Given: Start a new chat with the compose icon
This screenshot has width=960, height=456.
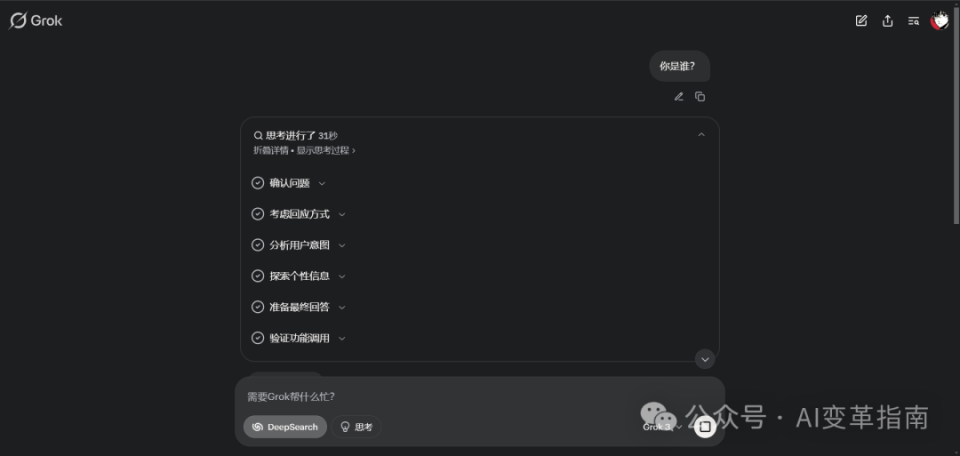Looking at the screenshot, I should [x=861, y=21].
